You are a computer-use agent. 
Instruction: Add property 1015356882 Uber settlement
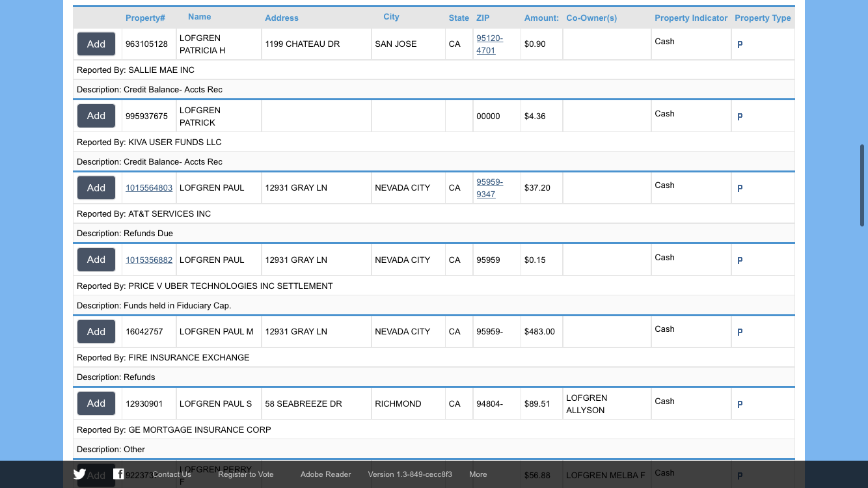(96, 260)
